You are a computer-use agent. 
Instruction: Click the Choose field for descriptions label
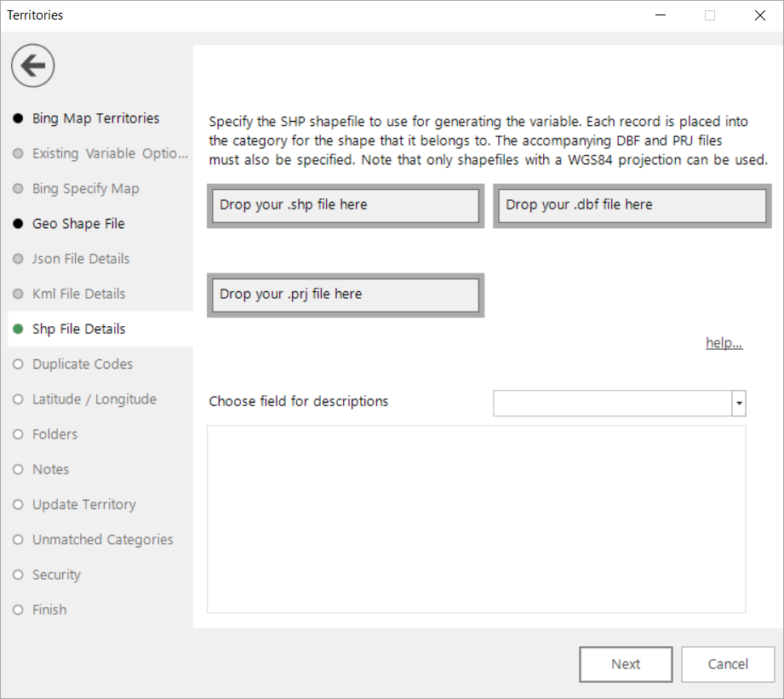[x=299, y=402]
